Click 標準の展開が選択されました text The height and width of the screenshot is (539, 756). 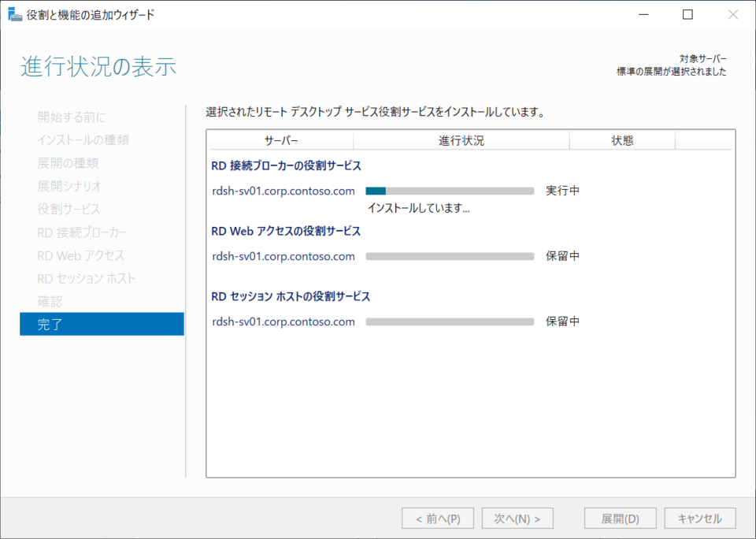(672, 72)
